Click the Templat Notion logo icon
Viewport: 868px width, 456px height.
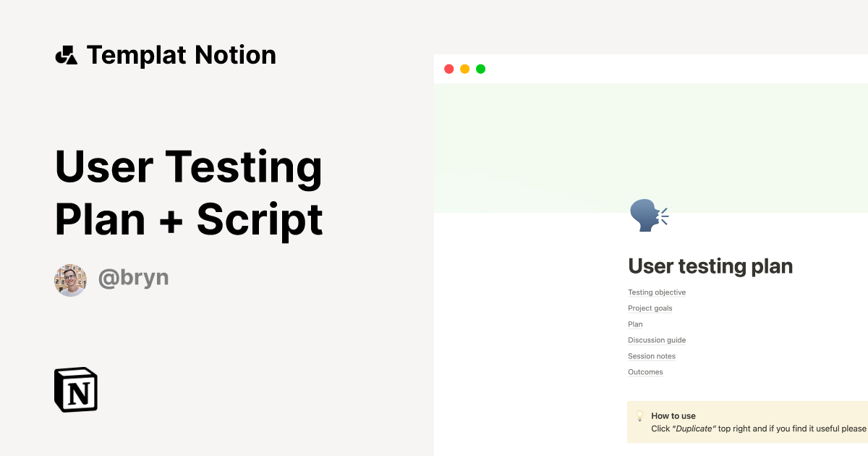pos(67,54)
